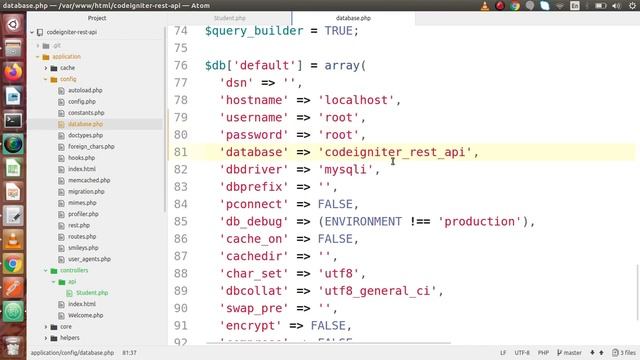Open user_agents.php in the tree

[x=89, y=259]
